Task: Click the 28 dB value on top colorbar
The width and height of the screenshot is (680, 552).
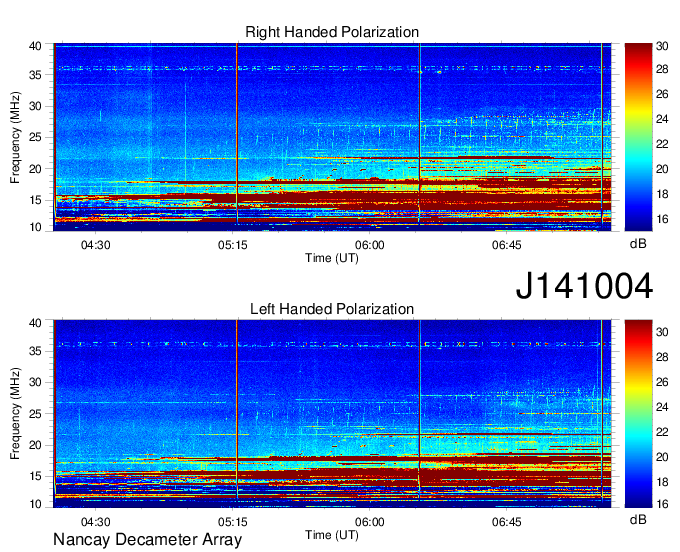Action: pyautogui.click(x=662, y=69)
